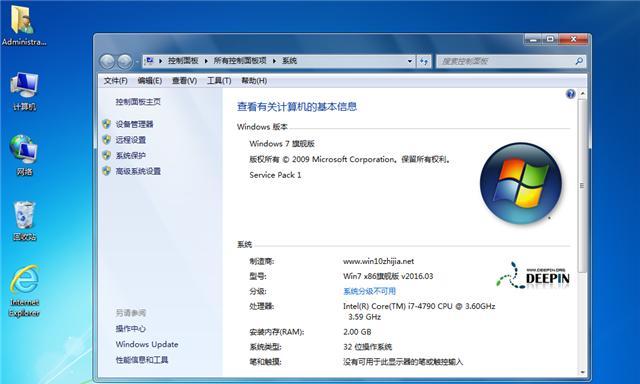
Task: Open 性能信息和工具 link
Action: click(x=142, y=360)
